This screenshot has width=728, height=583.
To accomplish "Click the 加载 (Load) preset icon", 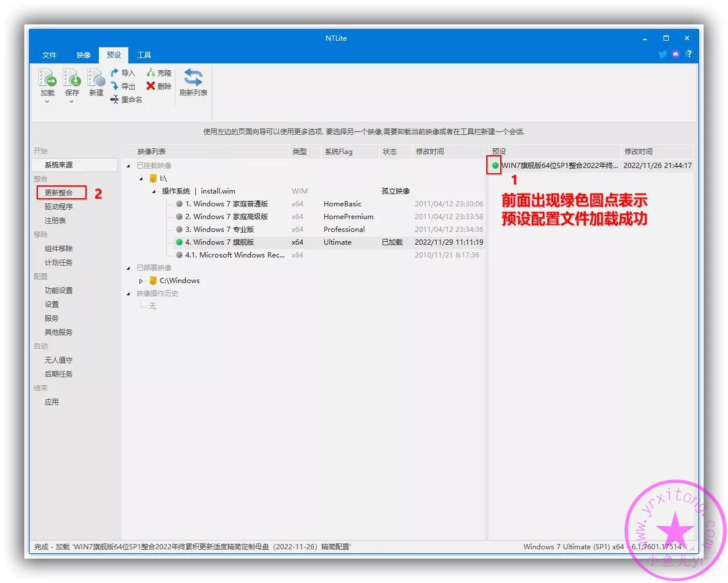I will (47, 77).
